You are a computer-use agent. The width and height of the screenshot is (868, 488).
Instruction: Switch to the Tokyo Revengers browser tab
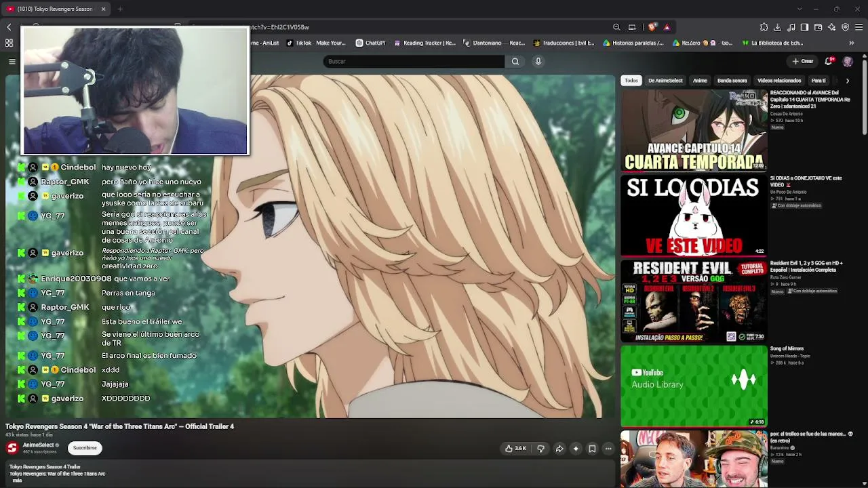coord(55,9)
